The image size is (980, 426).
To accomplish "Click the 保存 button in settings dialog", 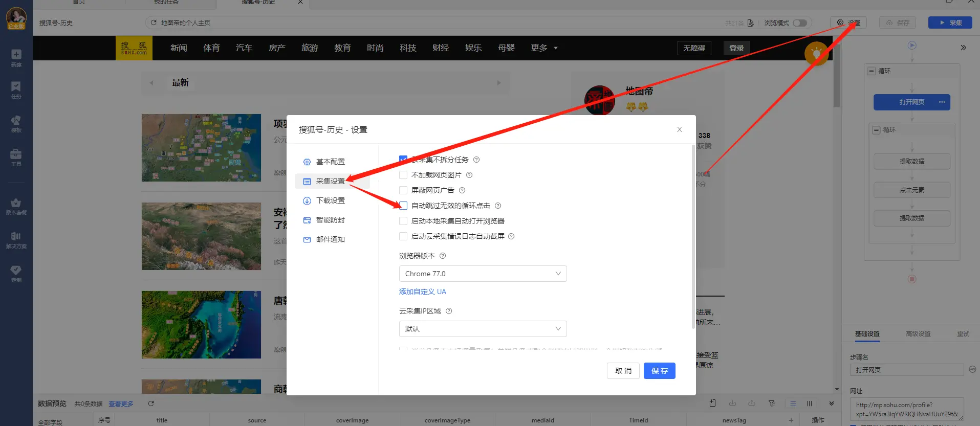I will pos(659,371).
